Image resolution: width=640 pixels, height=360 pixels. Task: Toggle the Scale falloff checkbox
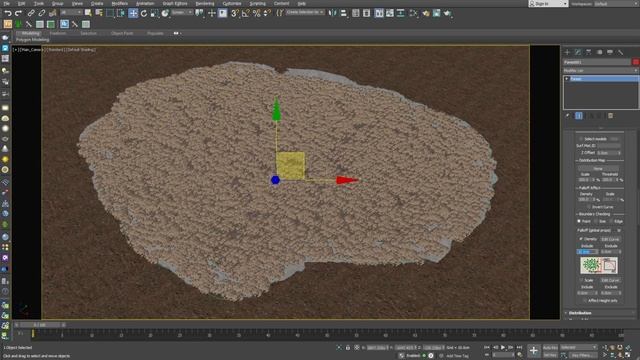(x=581, y=280)
